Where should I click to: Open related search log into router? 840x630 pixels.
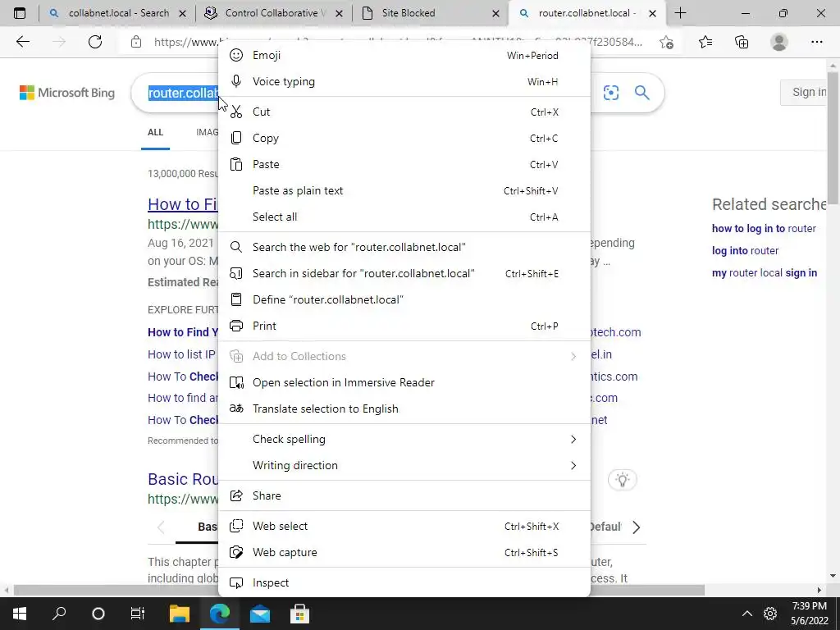click(745, 251)
